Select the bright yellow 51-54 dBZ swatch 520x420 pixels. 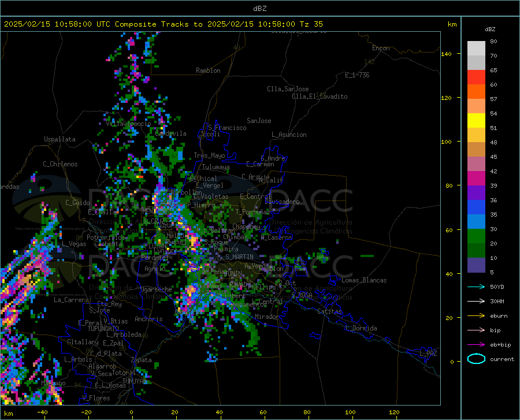pyautogui.click(x=476, y=121)
